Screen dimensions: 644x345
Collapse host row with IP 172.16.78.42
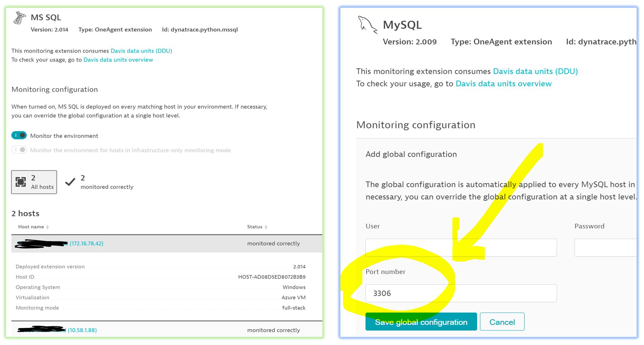tap(167, 244)
